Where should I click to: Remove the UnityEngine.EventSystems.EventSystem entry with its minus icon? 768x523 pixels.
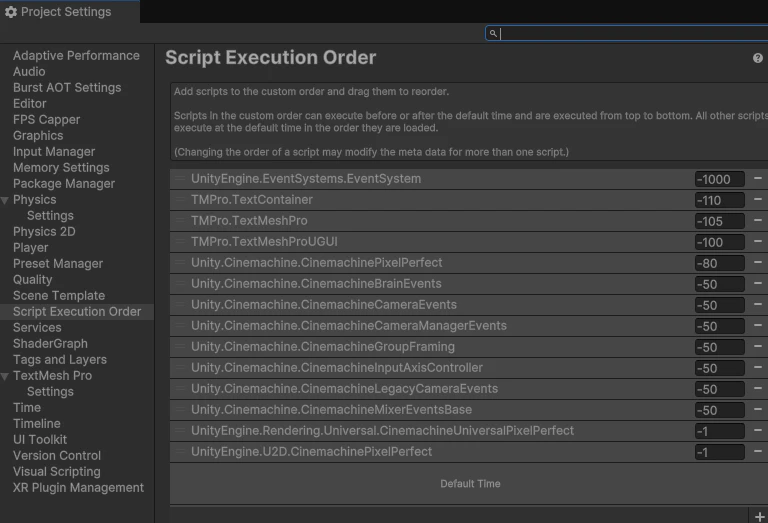pyautogui.click(x=758, y=178)
